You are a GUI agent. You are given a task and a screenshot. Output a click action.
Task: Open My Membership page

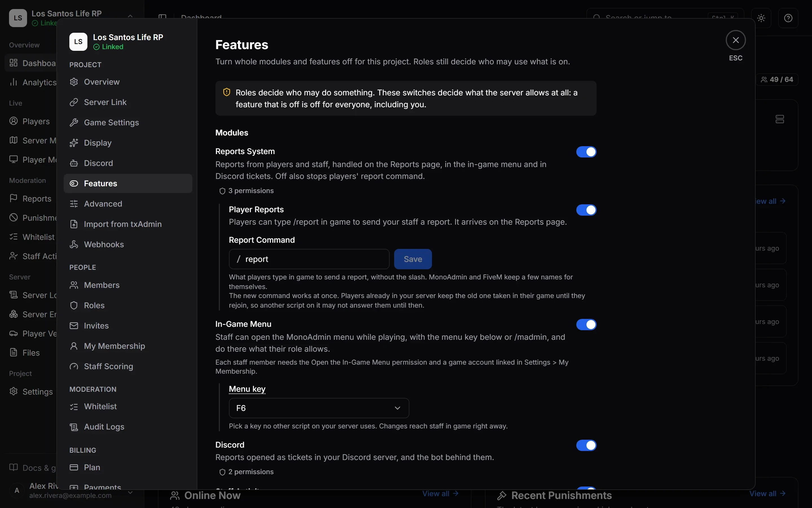click(128, 346)
